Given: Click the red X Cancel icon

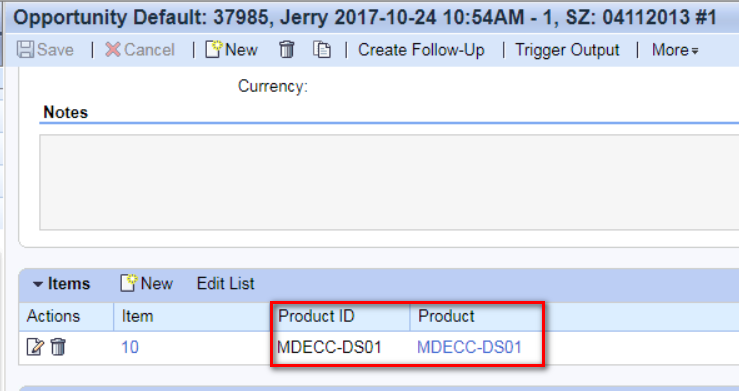Looking at the screenshot, I should click(113, 49).
